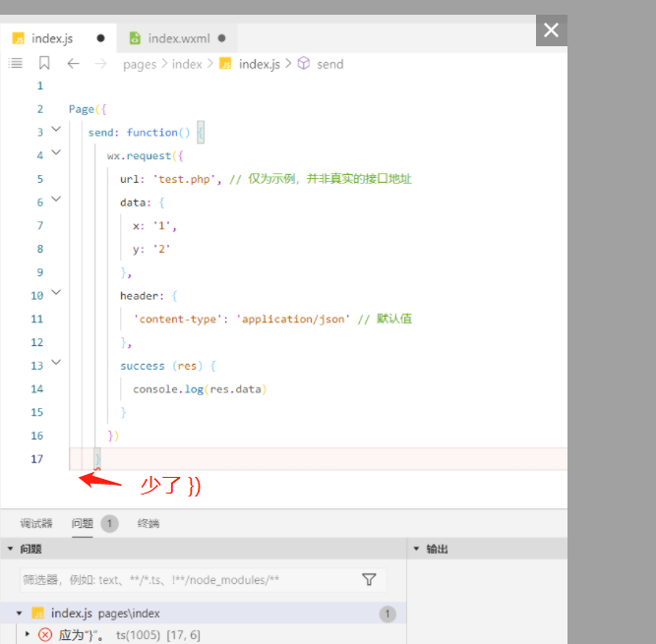This screenshot has height=644, width=656.
Task: Select the 'index.js' breadcrumb segment
Action: 260,64
